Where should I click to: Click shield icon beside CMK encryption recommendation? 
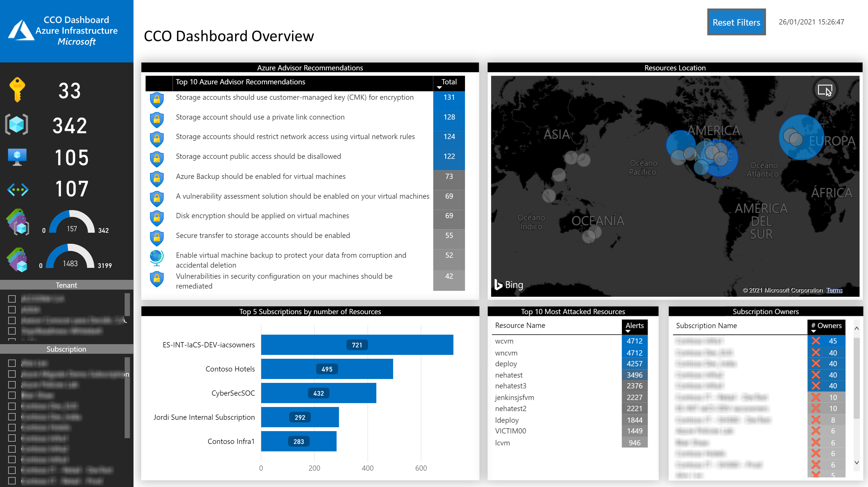[x=157, y=100]
